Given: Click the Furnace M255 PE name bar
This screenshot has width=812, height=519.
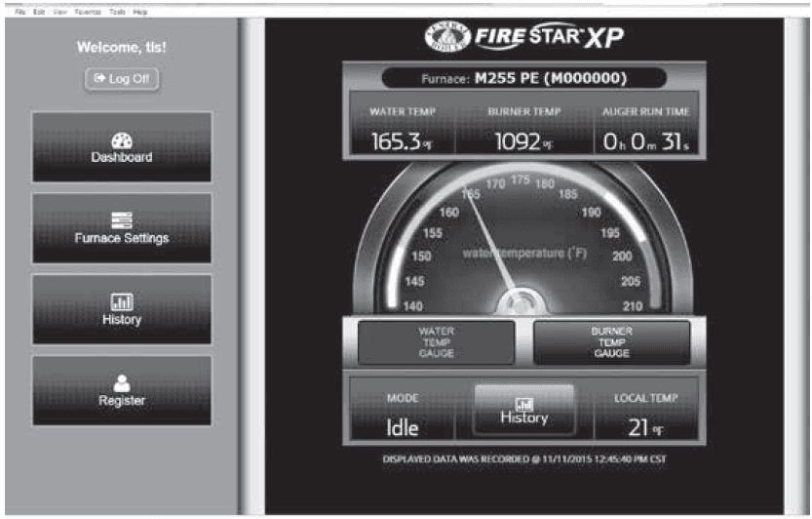Looking at the screenshot, I should pyautogui.click(x=524, y=78).
